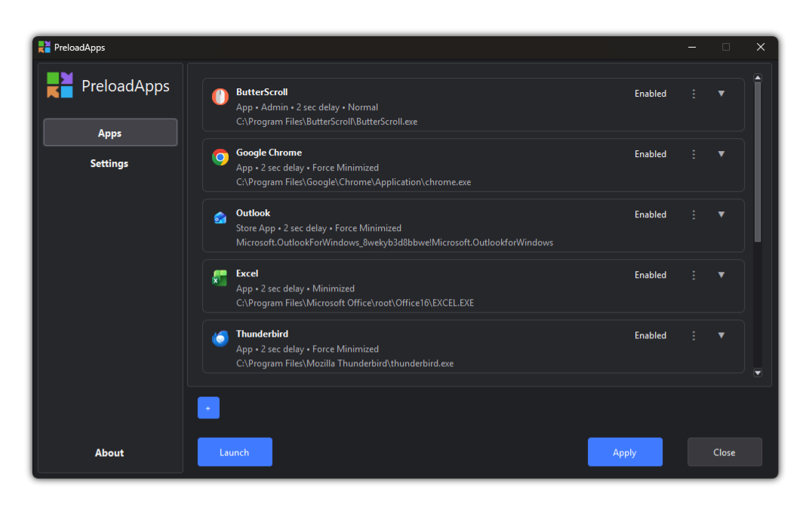
Task: Expand the Google Chrome entry details
Action: (721, 154)
